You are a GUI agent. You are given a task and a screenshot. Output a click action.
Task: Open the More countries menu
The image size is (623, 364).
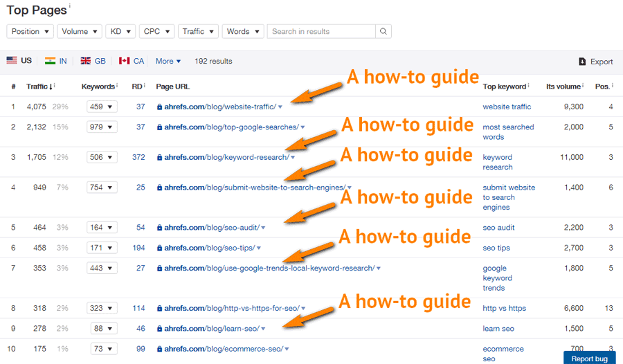point(168,61)
